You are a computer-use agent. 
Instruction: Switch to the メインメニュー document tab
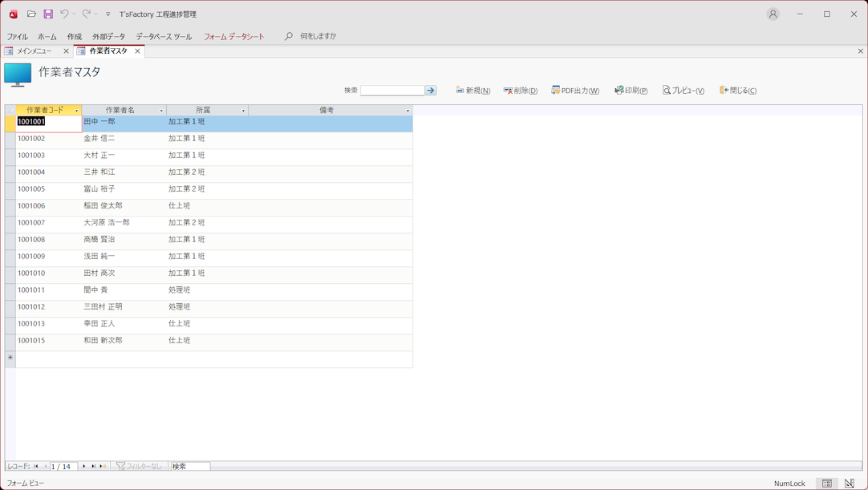point(34,51)
